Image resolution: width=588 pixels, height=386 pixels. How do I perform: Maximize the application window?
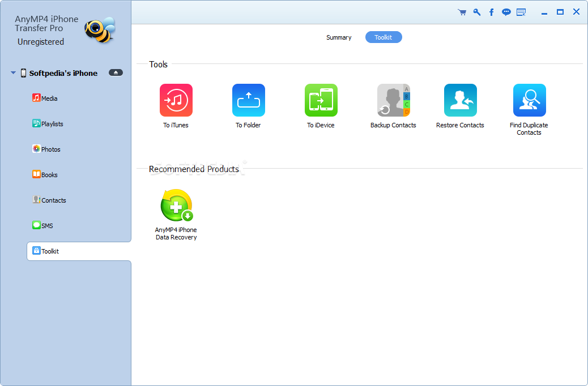click(x=560, y=12)
